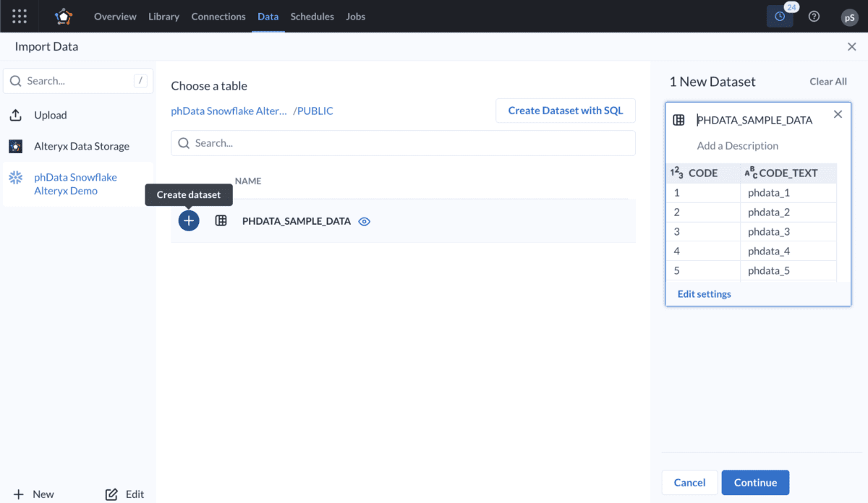Screen dimensions: 868x503
Task: Switch to the Library tab
Action: tap(163, 16)
